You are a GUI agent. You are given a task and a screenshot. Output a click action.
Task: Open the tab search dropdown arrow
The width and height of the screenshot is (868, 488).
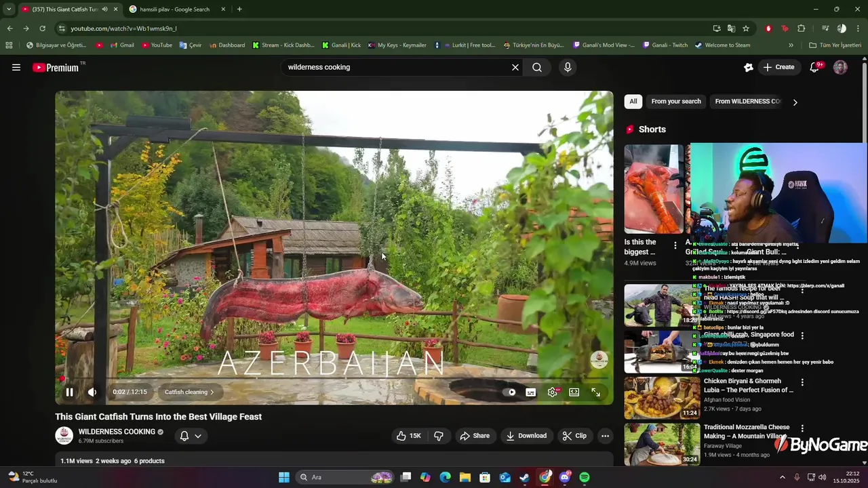click(x=9, y=9)
